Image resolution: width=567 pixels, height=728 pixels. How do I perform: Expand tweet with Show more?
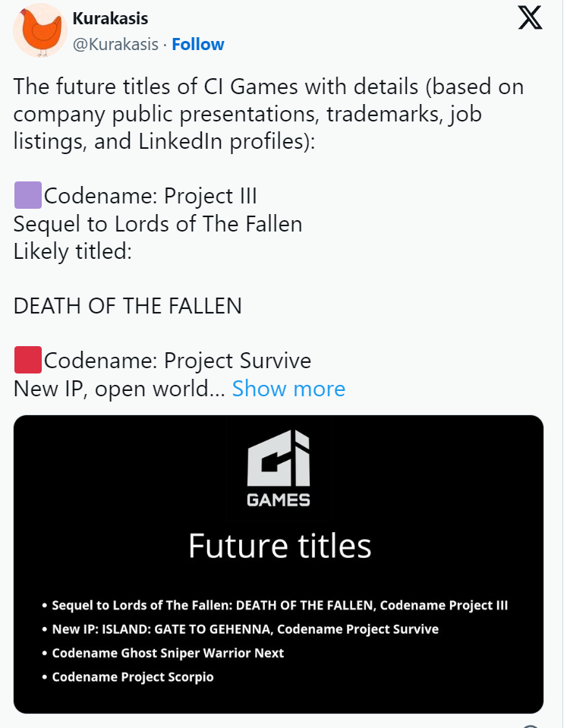point(288,388)
